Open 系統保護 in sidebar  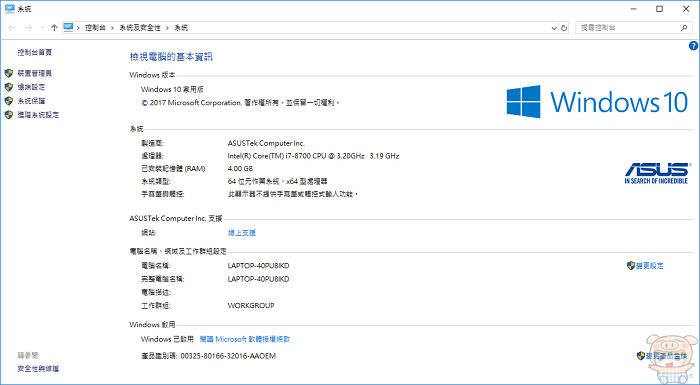click(x=31, y=100)
